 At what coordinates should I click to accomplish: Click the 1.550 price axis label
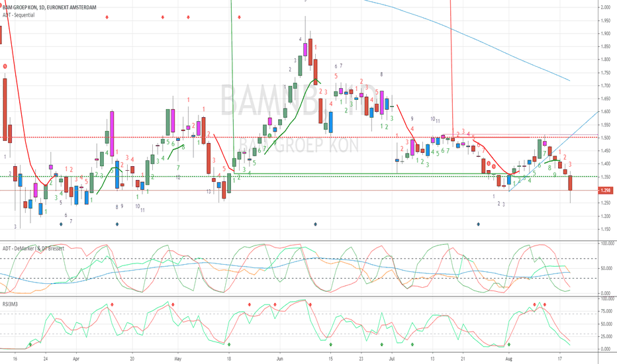605,124
